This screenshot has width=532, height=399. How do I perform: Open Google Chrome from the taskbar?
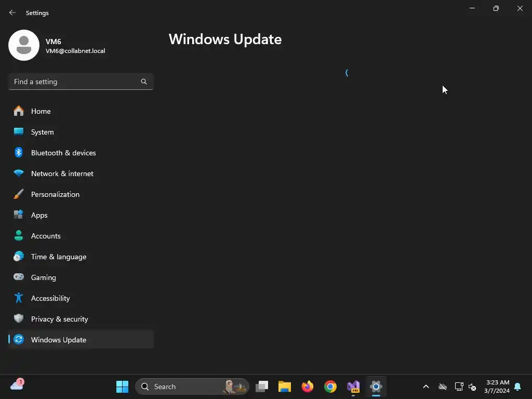coord(330,387)
